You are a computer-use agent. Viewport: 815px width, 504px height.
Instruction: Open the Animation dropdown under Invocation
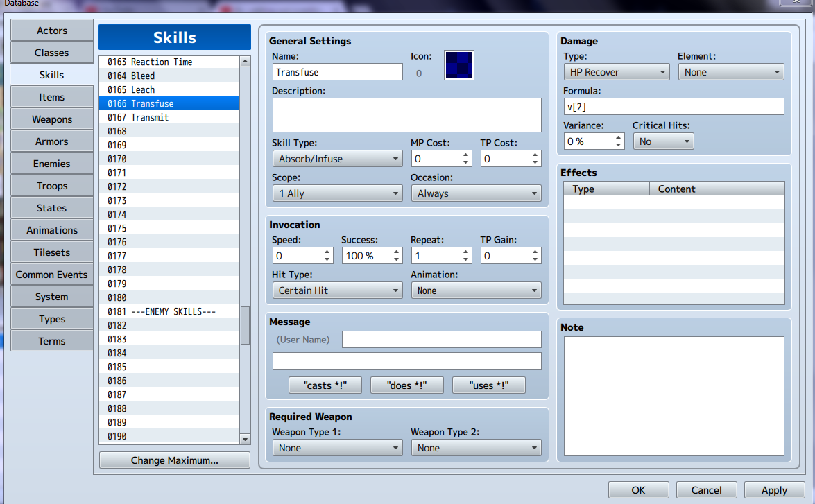(x=476, y=290)
